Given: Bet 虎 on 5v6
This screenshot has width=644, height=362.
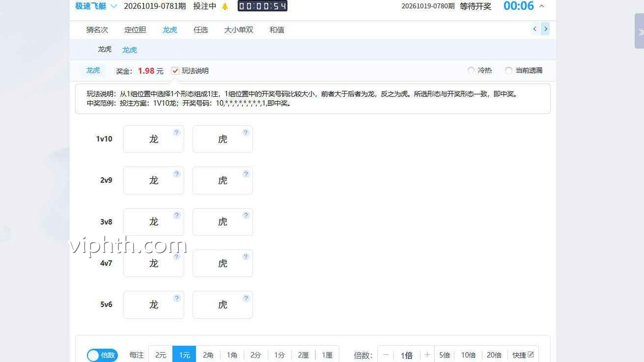Looking at the screenshot, I should (x=223, y=304).
